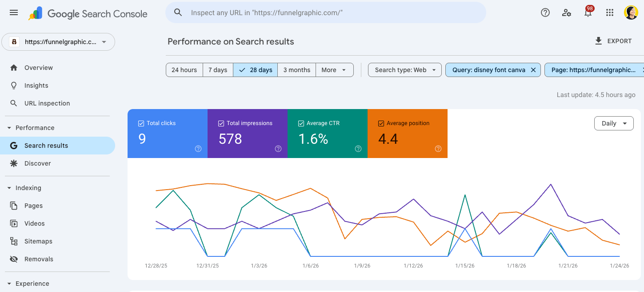Click the Inspect any URL search field
Viewport: 644px width, 292px height.
tap(326, 12)
